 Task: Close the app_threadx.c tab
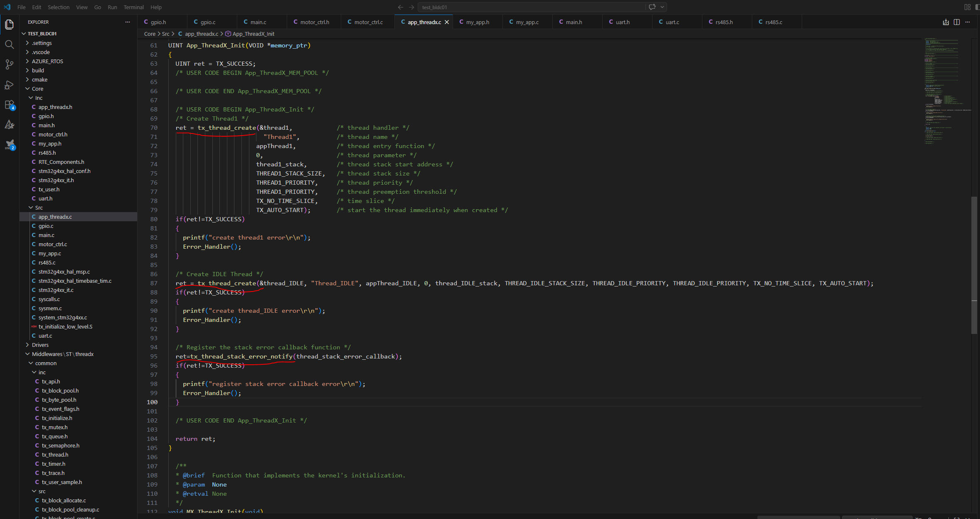[447, 22]
